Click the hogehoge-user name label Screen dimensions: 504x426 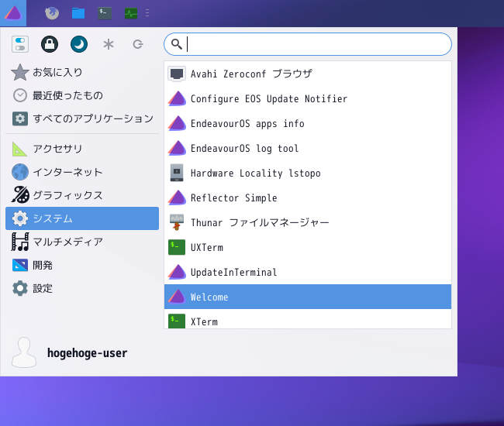point(87,353)
